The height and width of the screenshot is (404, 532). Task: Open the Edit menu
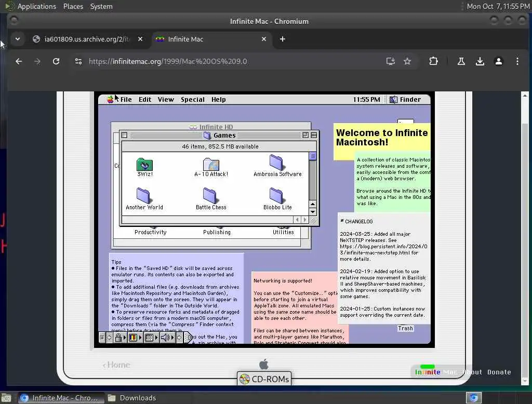tap(145, 99)
